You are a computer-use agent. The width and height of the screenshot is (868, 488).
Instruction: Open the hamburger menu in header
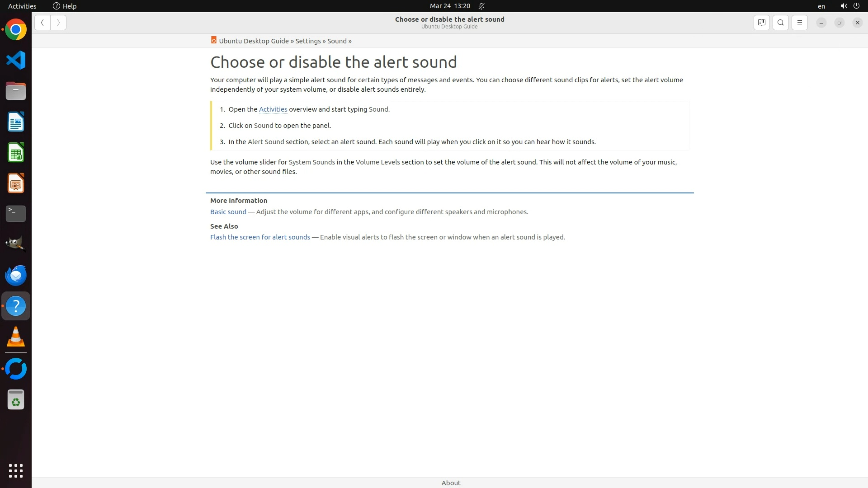[x=799, y=23]
